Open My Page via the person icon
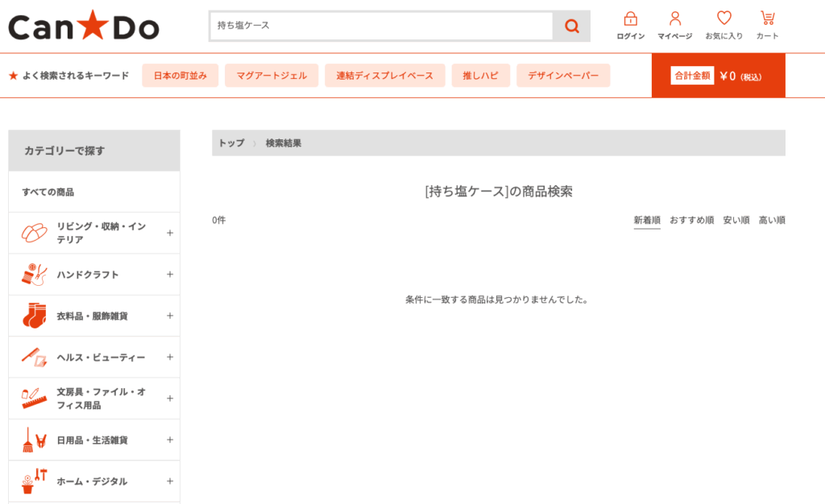The image size is (825, 504). (x=675, y=19)
